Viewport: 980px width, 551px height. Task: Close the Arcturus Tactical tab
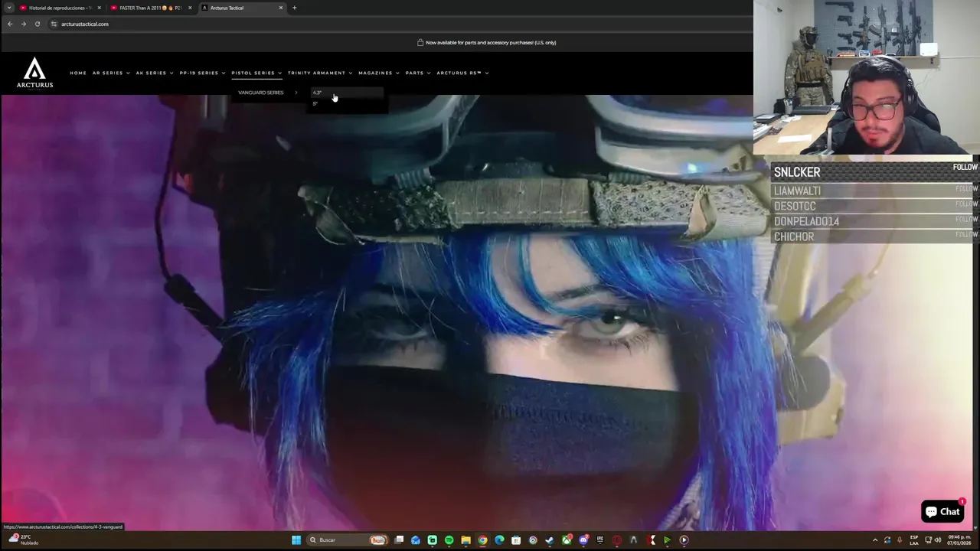pyautogui.click(x=281, y=8)
